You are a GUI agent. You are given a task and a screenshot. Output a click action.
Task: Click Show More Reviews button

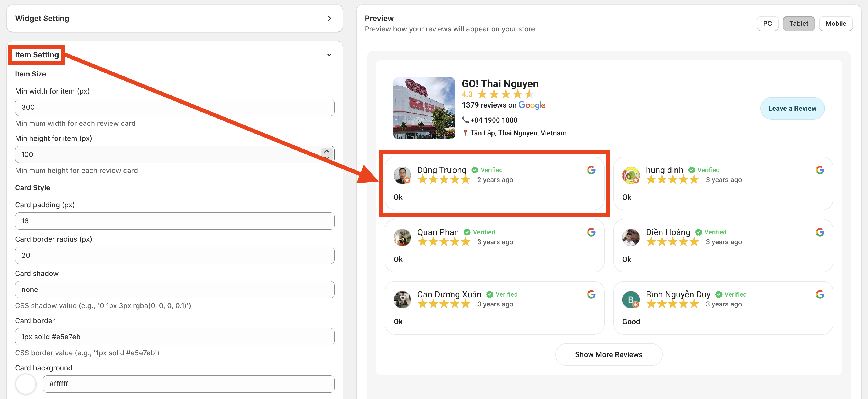(608, 354)
